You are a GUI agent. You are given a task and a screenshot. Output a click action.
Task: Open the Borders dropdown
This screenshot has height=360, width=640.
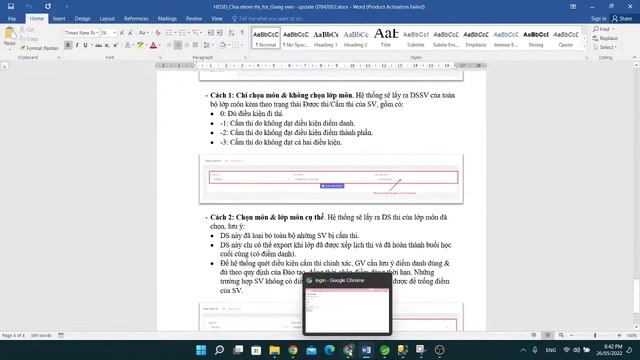click(x=237, y=45)
